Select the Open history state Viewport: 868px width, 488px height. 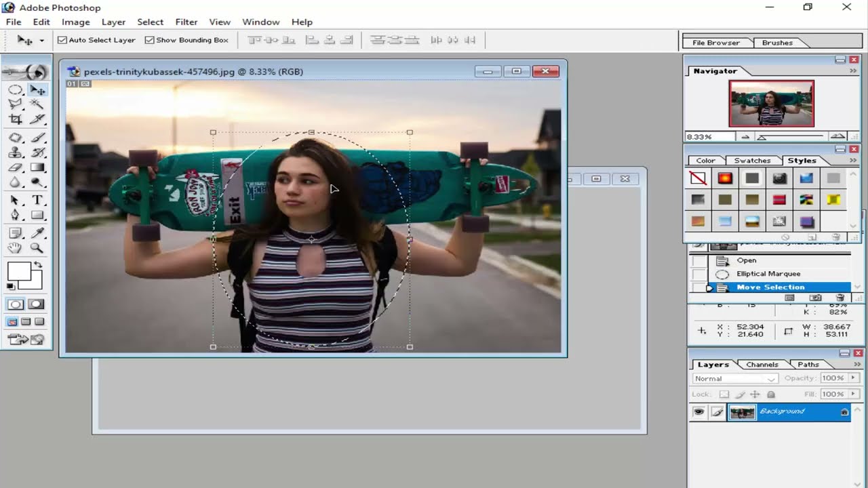[778, 260]
